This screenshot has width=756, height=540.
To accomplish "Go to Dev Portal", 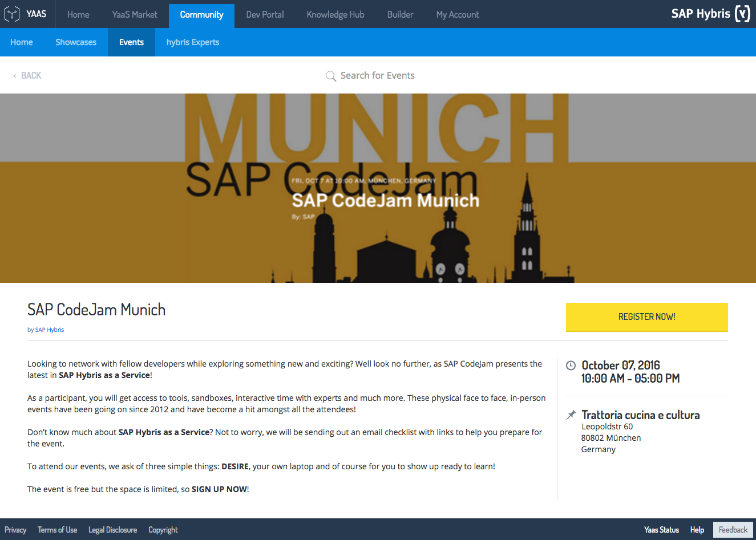I will tap(265, 14).
